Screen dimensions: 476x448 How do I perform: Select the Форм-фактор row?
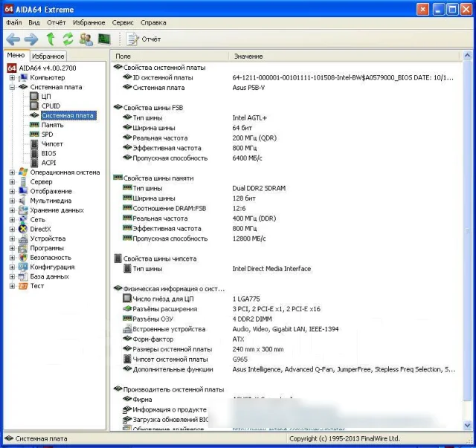[x=286, y=339]
